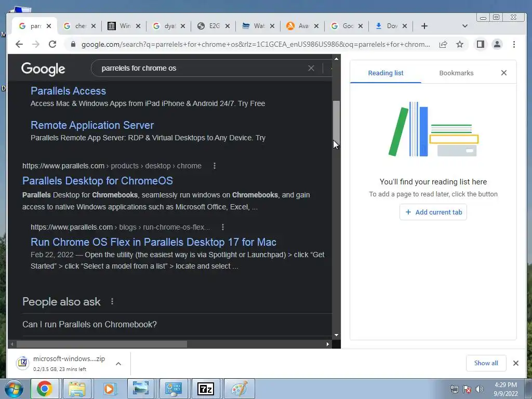The width and height of the screenshot is (532, 399).
Task: Switch to the 'Win' tab
Action: pos(124,26)
